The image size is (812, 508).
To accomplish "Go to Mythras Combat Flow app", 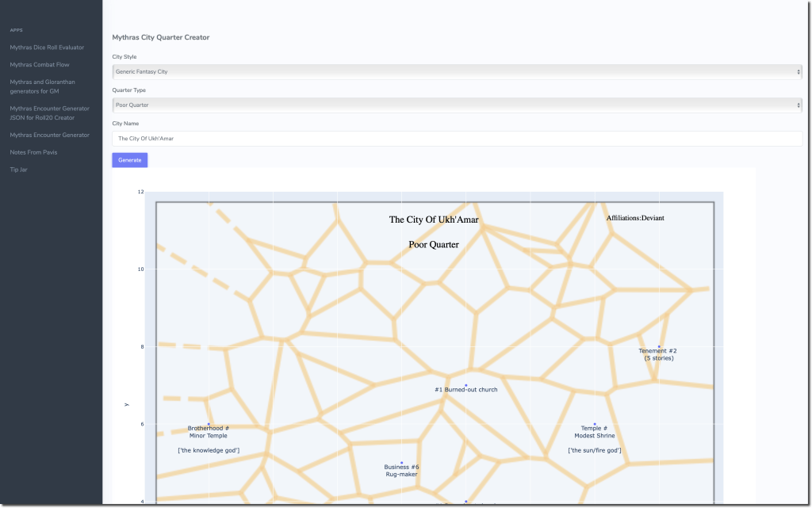I will [40, 64].
